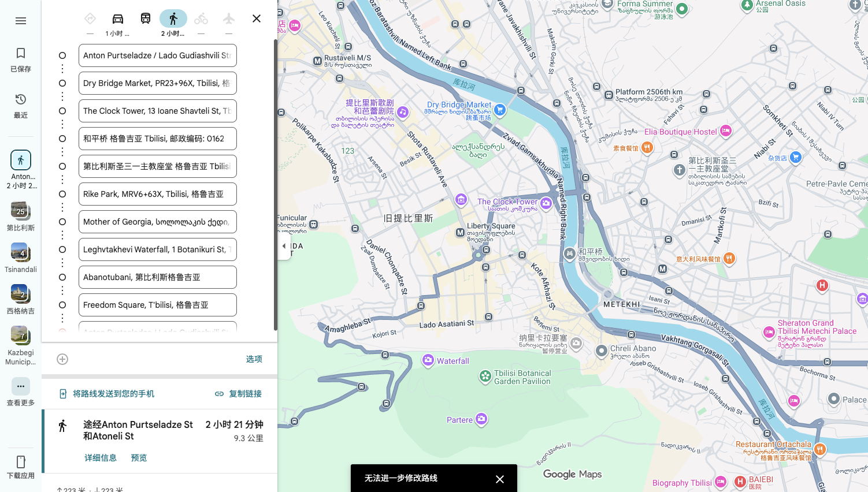
Task: Select the Dry Bridge Market map pin
Action: tap(500, 109)
